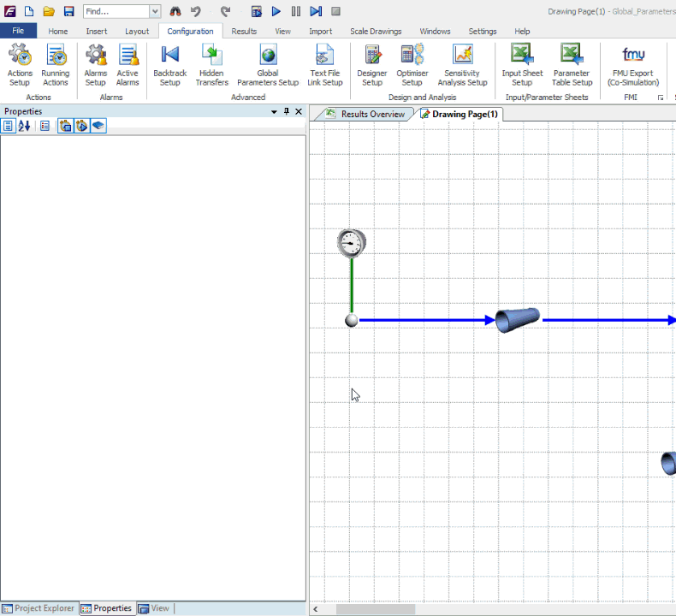The image size is (676, 616).
Task: Expand the Find combo box dropdown
Action: point(155,11)
